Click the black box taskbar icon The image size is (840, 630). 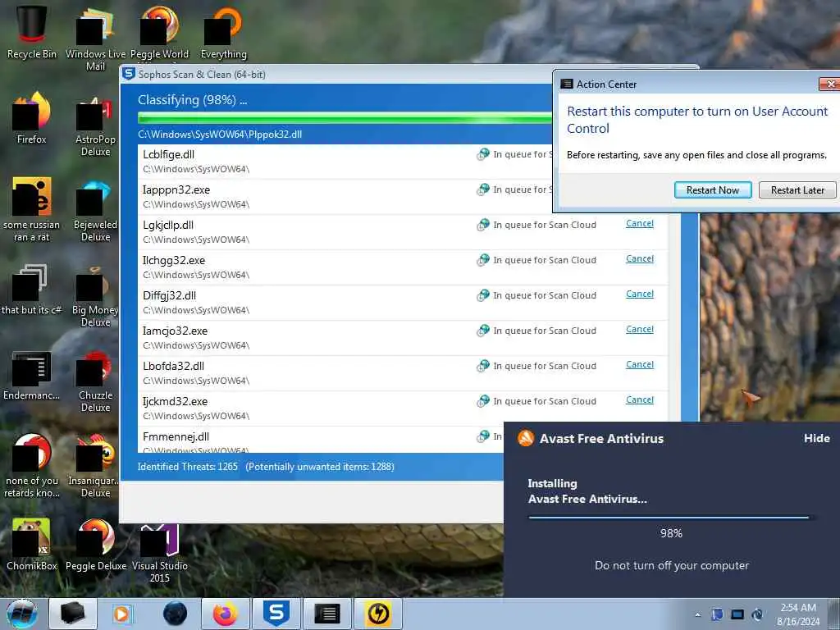click(73, 614)
